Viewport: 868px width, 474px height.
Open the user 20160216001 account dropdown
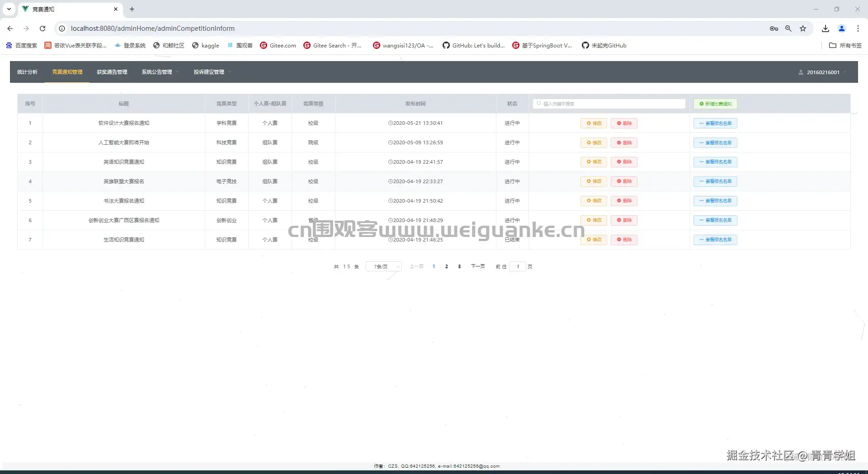coord(823,72)
